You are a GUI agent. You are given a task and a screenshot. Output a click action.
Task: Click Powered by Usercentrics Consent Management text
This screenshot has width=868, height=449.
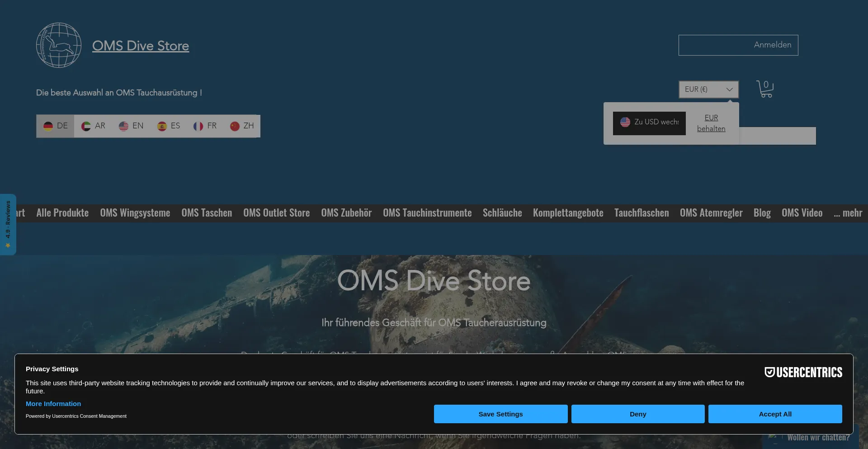(76, 416)
